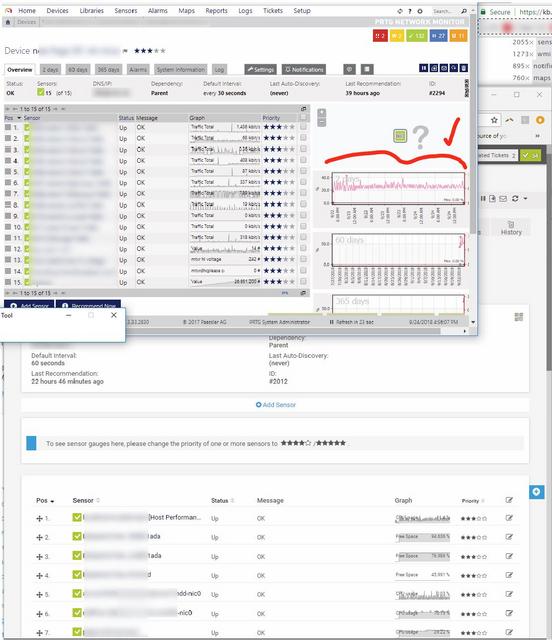Switch to the Log tab
This screenshot has height=640, width=552.
(219, 69)
